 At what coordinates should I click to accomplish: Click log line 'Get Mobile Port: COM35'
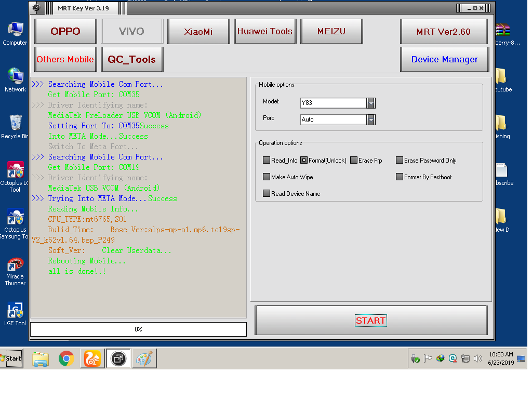[94, 95]
